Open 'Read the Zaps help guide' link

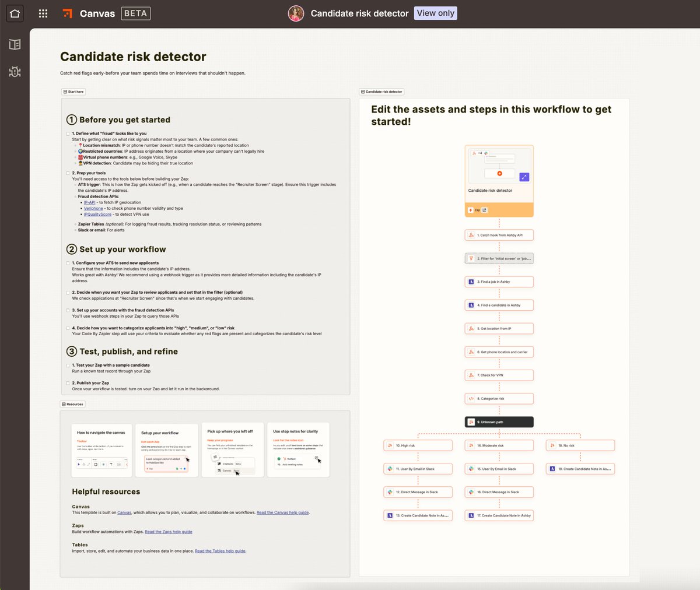point(169,532)
